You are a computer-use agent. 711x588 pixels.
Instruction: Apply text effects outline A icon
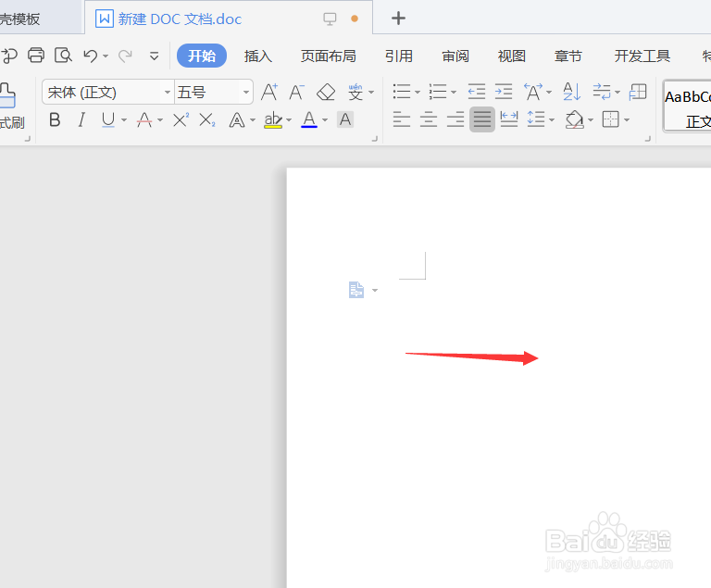coord(237,120)
